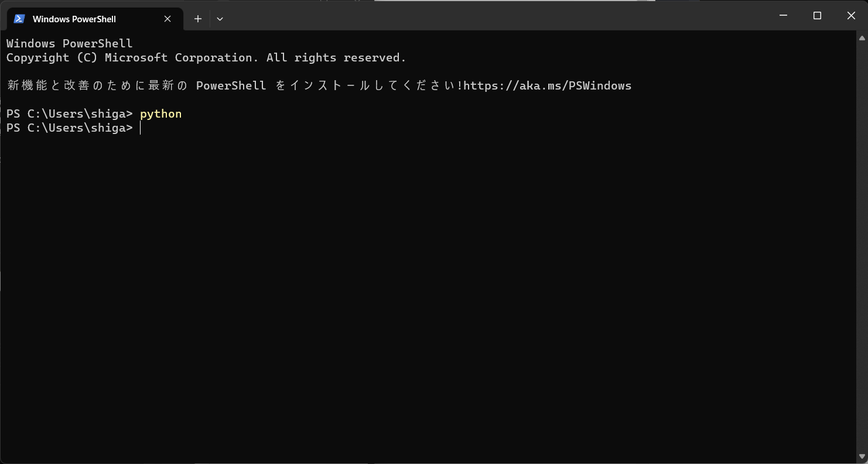
Task: Open the new tab dropdown chevron
Action: (x=220, y=18)
